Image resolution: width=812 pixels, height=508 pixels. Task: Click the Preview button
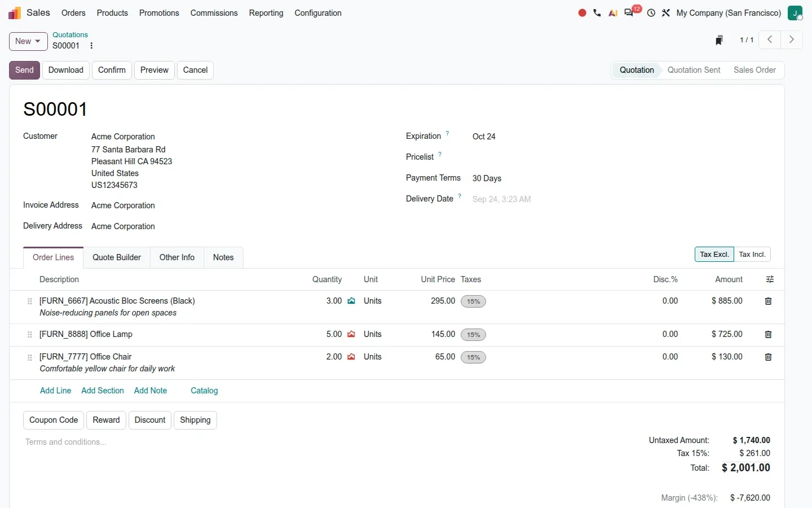pos(155,70)
